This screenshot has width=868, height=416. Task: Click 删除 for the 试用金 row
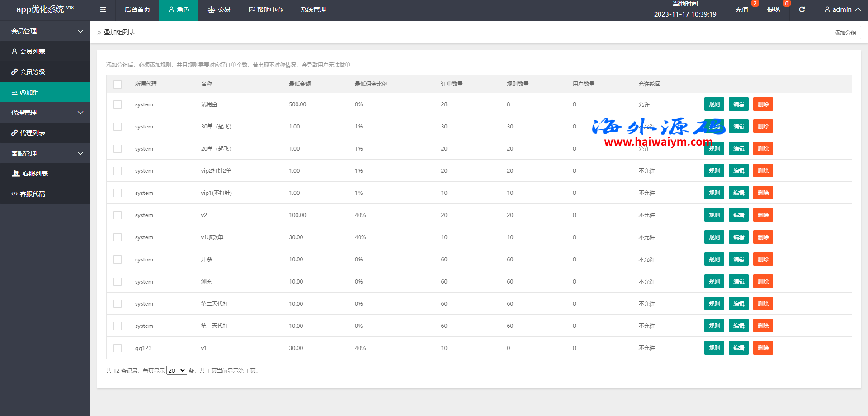763,104
